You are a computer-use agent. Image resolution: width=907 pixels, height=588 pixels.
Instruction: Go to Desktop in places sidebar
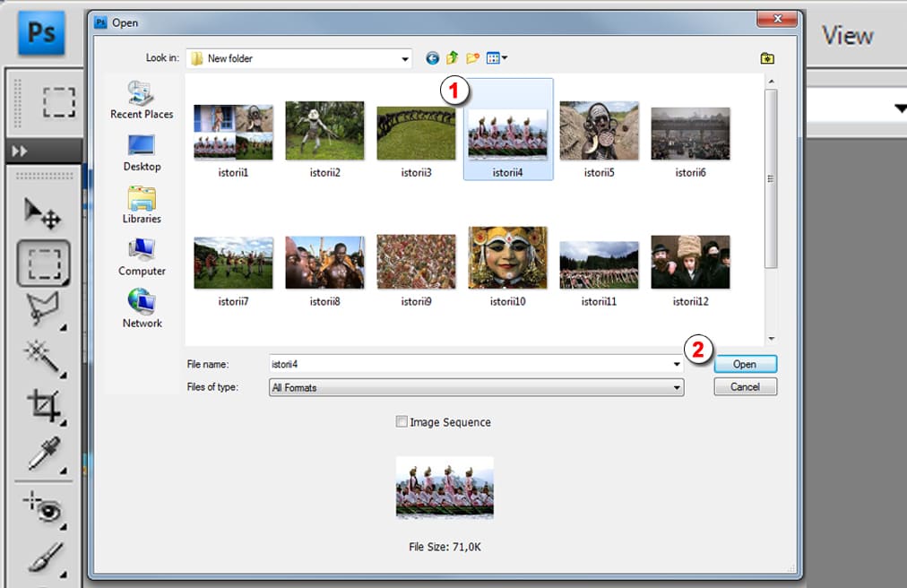pos(142,152)
